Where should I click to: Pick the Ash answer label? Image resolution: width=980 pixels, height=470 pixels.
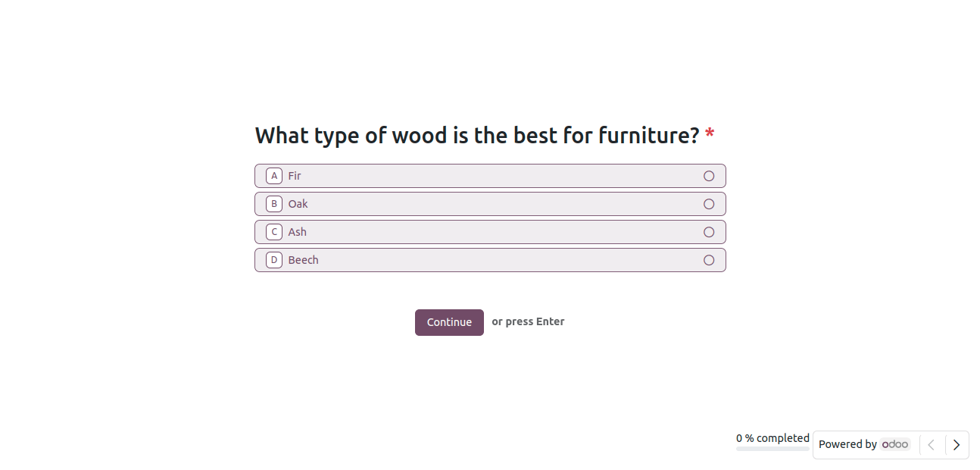(x=298, y=232)
